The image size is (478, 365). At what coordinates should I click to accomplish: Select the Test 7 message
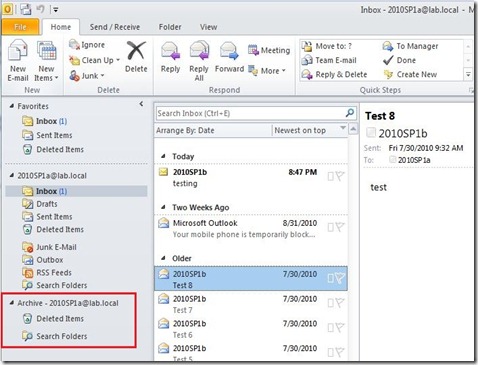(x=251, y=304)
